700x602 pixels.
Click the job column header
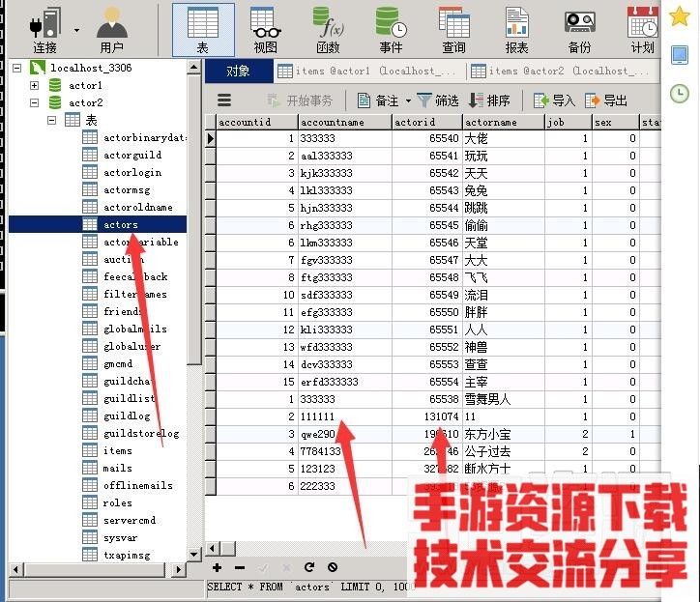point(568,122)
